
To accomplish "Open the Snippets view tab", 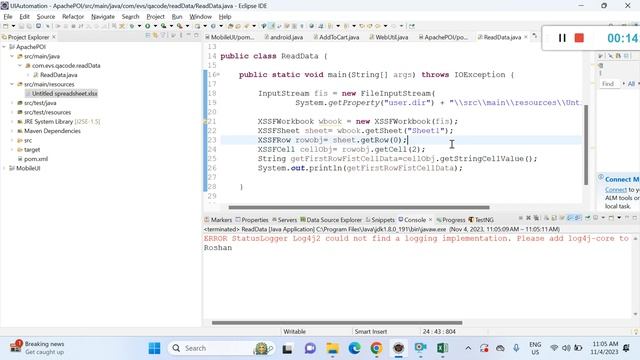I will click(380, 220).
